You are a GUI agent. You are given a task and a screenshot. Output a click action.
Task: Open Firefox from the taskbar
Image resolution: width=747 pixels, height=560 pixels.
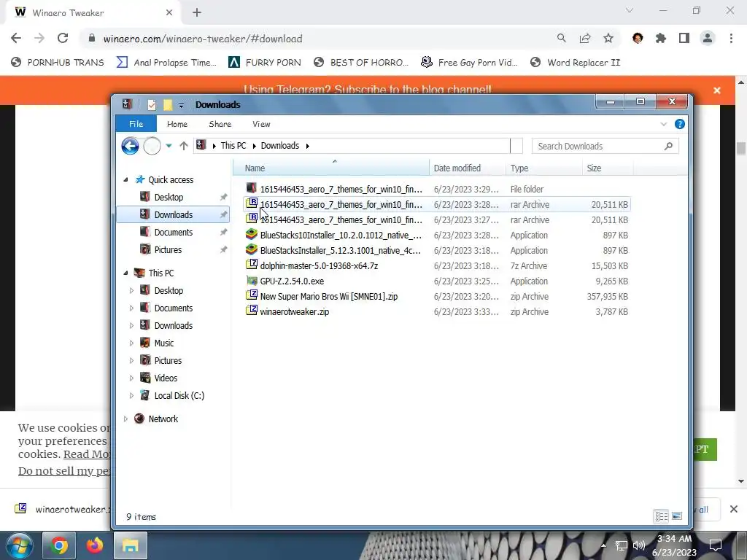[x=95, y=545]
